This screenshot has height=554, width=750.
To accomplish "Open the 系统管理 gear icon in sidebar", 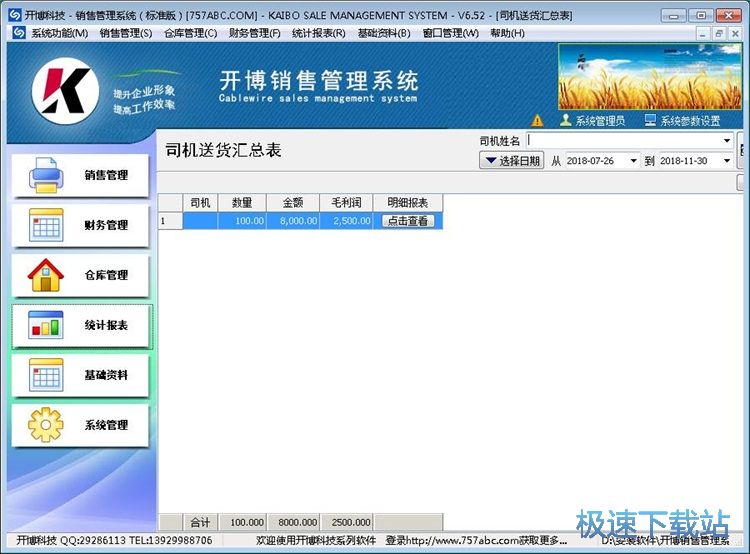I will point(46,425).
